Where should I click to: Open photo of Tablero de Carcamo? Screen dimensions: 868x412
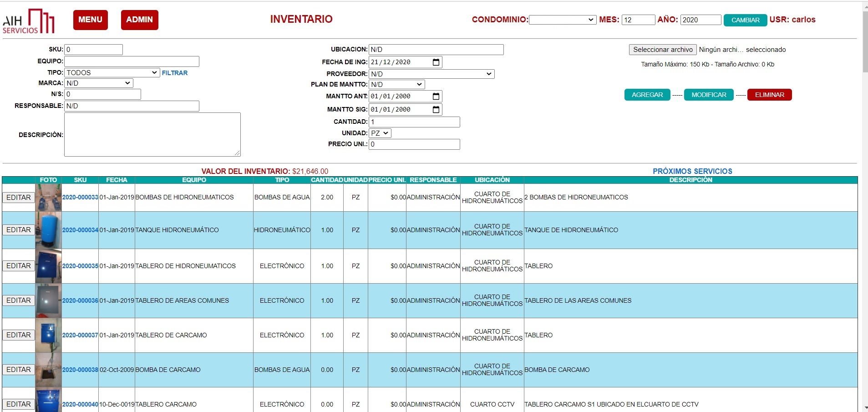[x=48, y=335]
